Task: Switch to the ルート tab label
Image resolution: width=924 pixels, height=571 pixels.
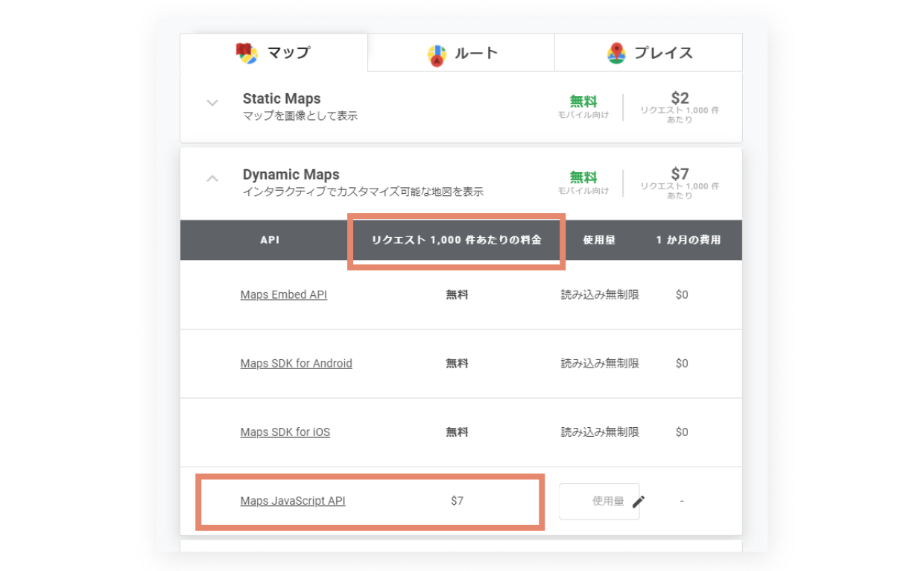Action: 475,53
